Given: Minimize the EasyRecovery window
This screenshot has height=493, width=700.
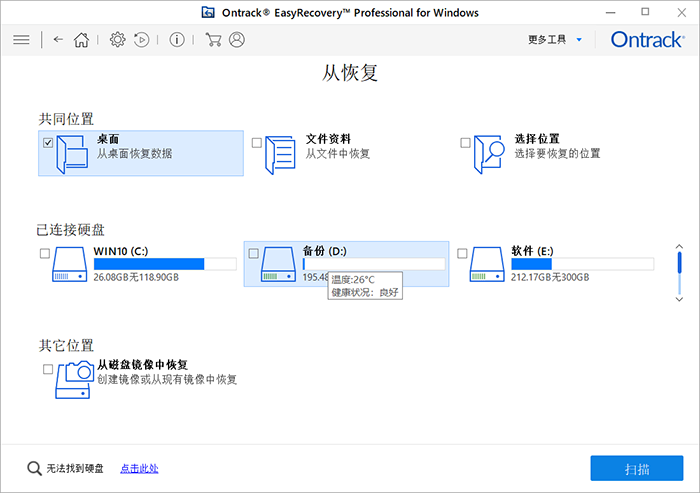Looking at the screenshot, I should coord(611,13).
